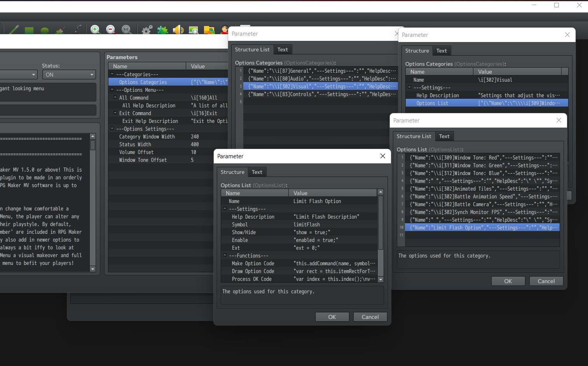588x366 pixels.
Task: Select Structure List tab in Options List dialog
Action: (x=414, y=136)
